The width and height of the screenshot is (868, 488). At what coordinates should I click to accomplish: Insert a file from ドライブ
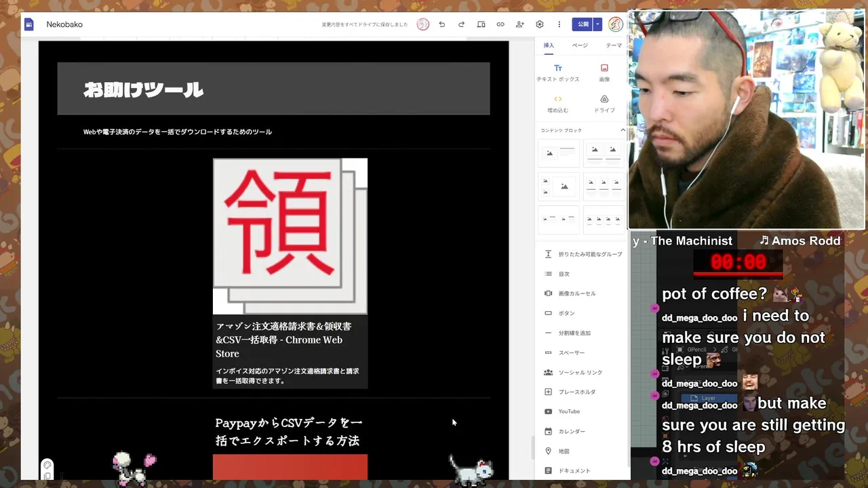tap(604, 104)
